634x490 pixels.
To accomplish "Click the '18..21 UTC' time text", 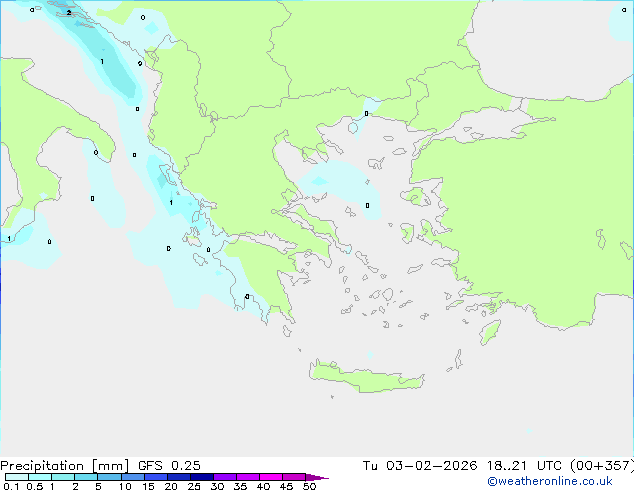I will click(524, 466).
